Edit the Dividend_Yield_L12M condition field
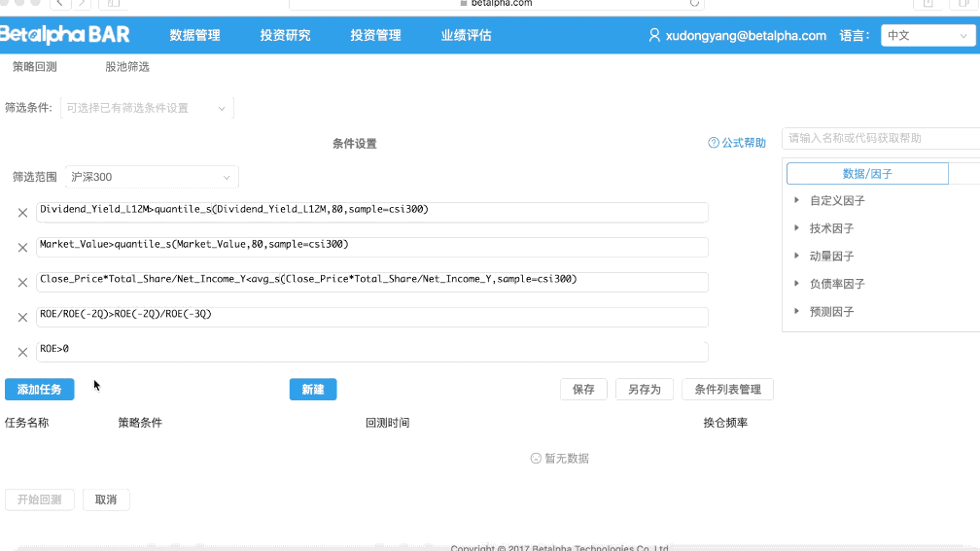Image resolution: width=980 pixels, height=551 pixels. [x=371, y=213]
